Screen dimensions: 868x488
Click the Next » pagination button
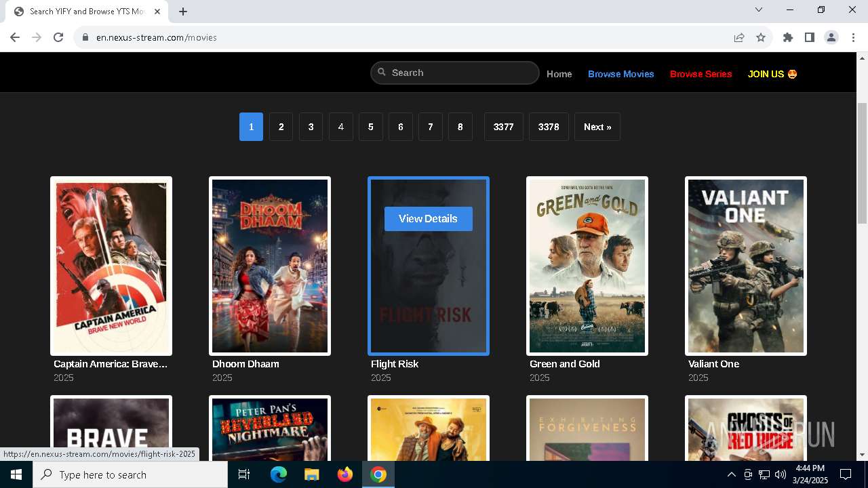point(597,127)
